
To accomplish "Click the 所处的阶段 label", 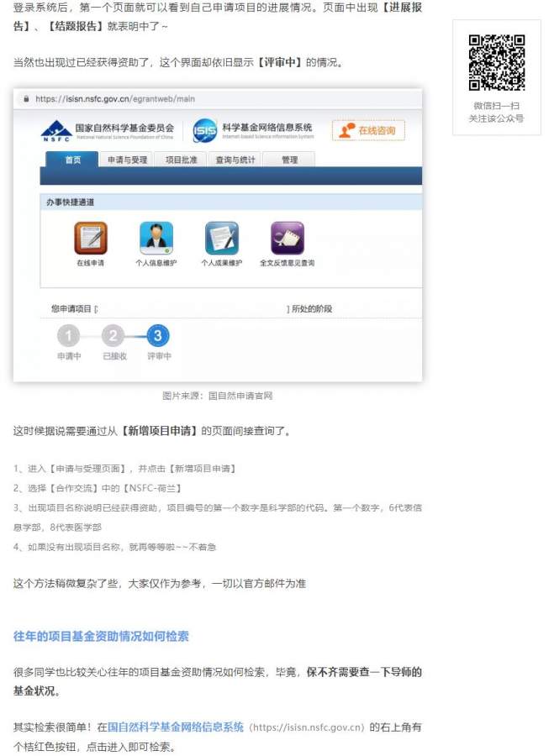I will (x=312, y=308).
